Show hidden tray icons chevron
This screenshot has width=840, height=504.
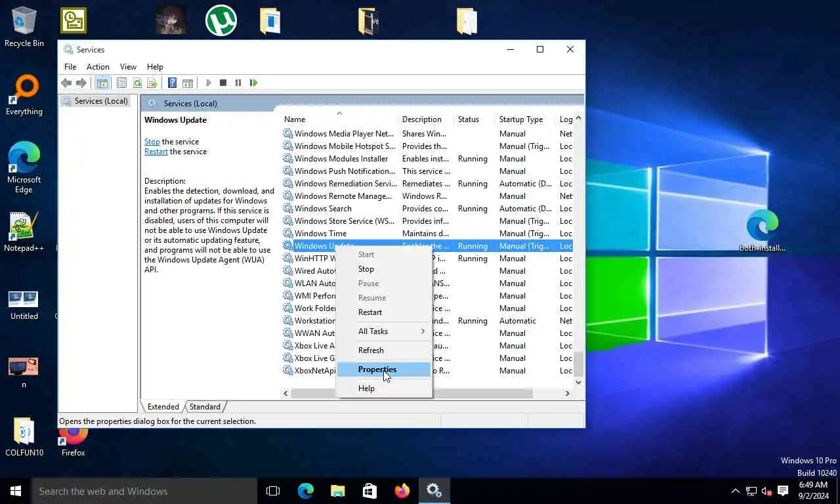[735, 491]
